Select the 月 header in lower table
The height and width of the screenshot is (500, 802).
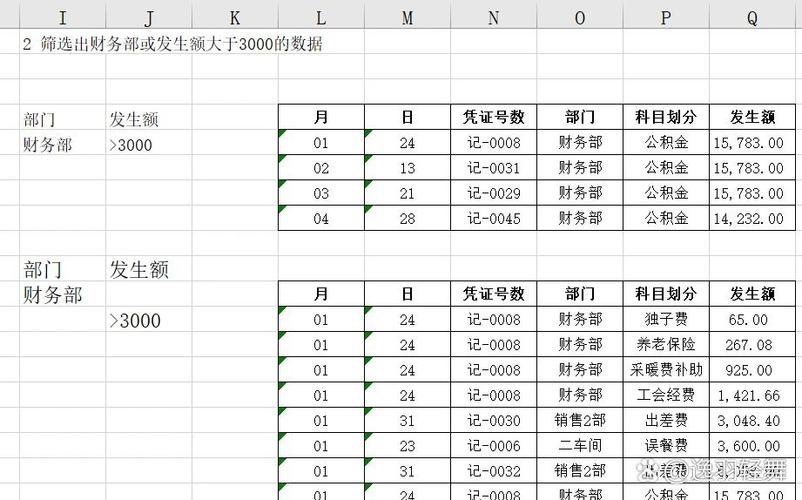321,293
